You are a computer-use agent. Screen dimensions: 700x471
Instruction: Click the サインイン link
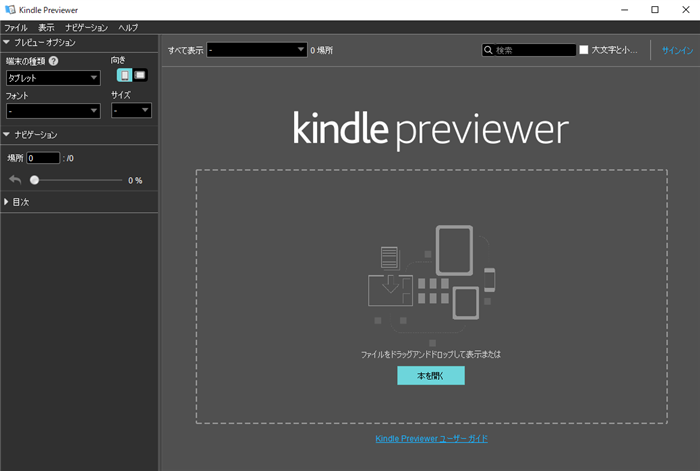click(x=677, y=50)
